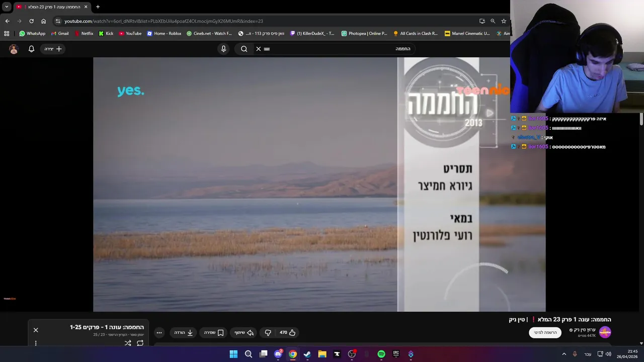Viewport: 644px width, 362px height.
Task: Open Discord from the taskbar
Action: pos(278,354)
